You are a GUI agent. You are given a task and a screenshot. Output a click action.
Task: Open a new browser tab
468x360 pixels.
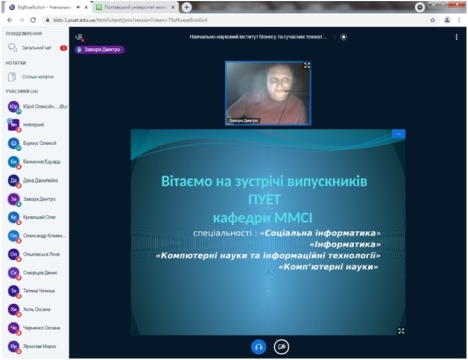click(187, 7)
